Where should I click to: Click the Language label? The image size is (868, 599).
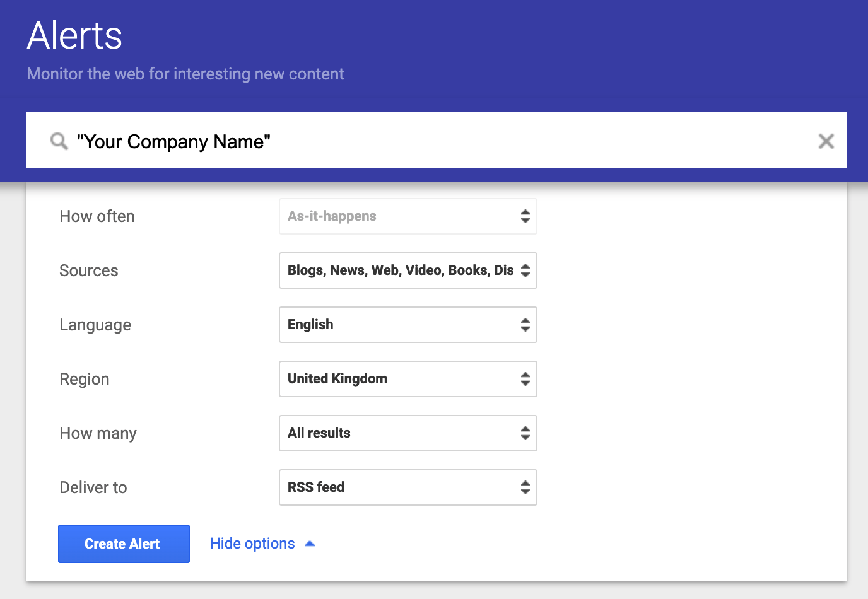[x=95, y=325]
